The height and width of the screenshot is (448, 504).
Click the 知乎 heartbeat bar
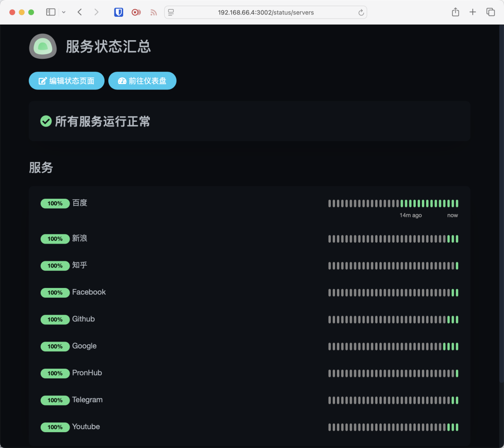click(393, 266)
